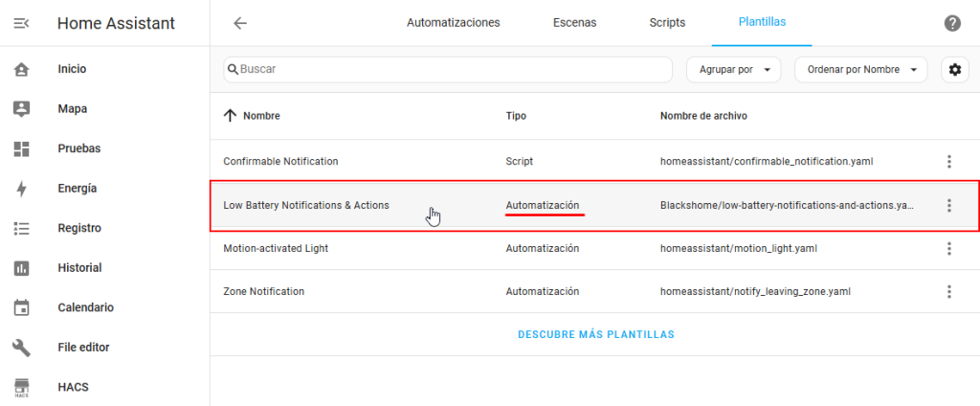The image size is (980, 406).
Task: Collapse the sidebar with the menu icon
Action: (21, 23)
